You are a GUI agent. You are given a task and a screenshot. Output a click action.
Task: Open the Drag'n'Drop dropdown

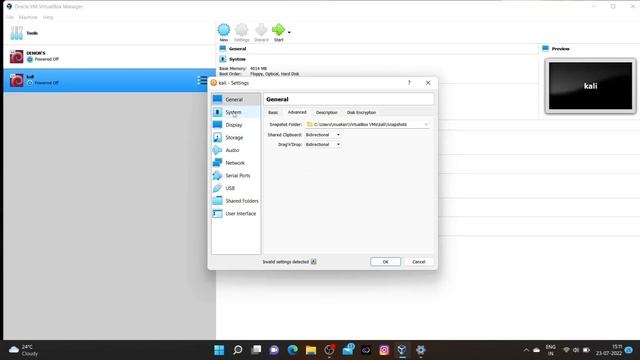322,144
